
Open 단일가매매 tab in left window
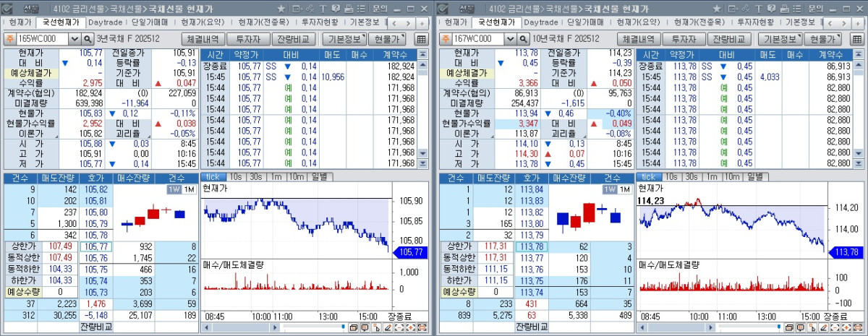click(x=150, y=22)
